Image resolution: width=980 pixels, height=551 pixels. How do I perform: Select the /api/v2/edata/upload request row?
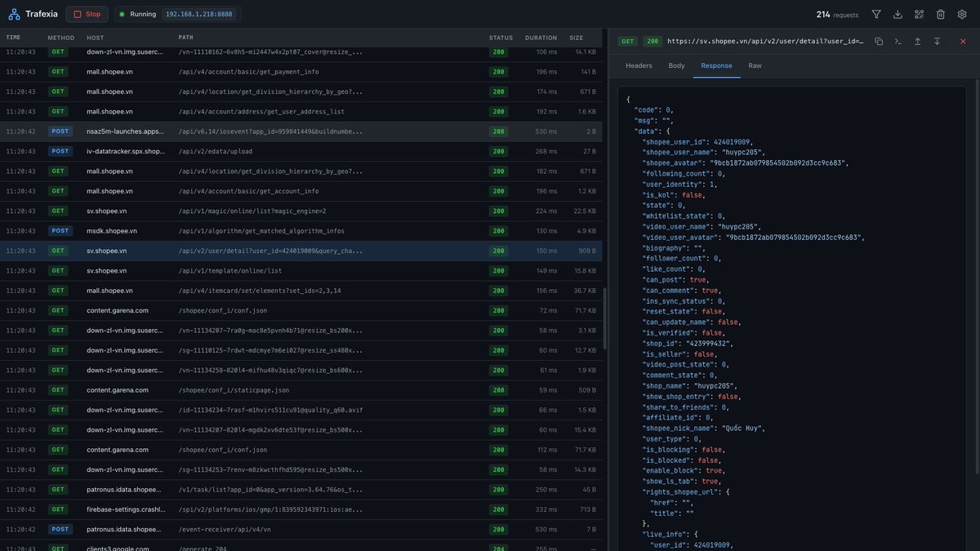[x=301, y=151]
